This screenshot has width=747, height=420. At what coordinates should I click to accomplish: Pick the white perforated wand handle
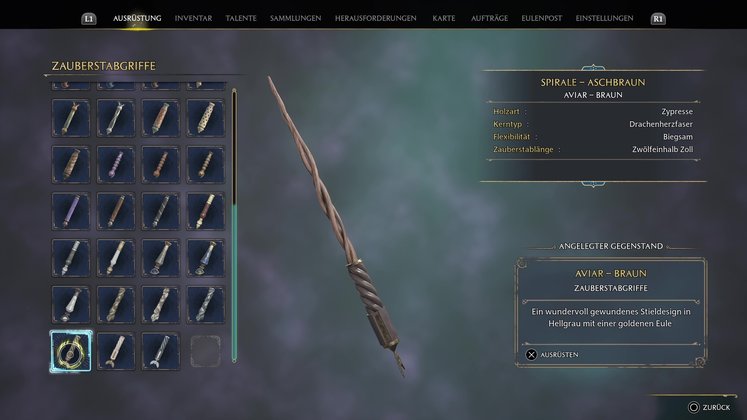coord(205,118)
